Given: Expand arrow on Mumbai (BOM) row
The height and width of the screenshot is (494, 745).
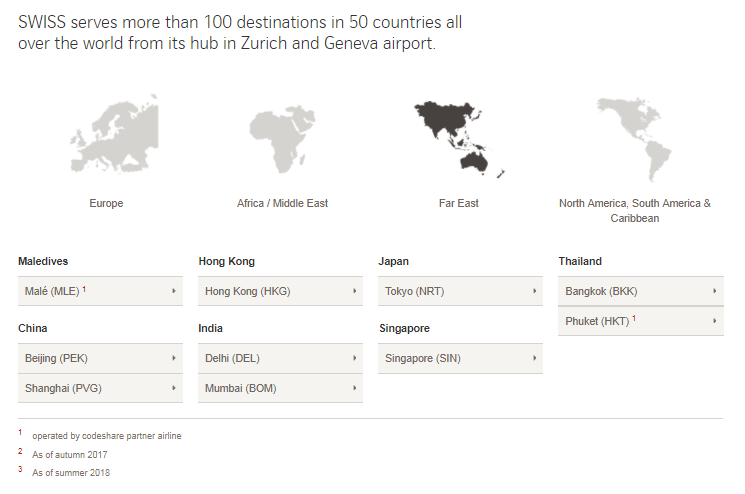Looking at the screenshot, I should [354, 388].
